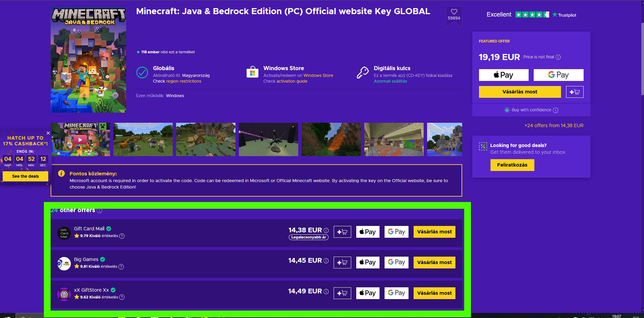Image resolution: width=644 pixels, height=318 pixels.
Task: Use Apple Pay for Big Games offer
Action: [x=368, y=262]
